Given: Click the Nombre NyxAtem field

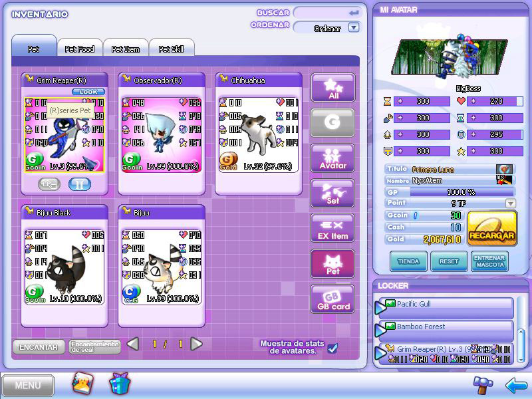Looking at the screenshot, I should pos(450,180).
